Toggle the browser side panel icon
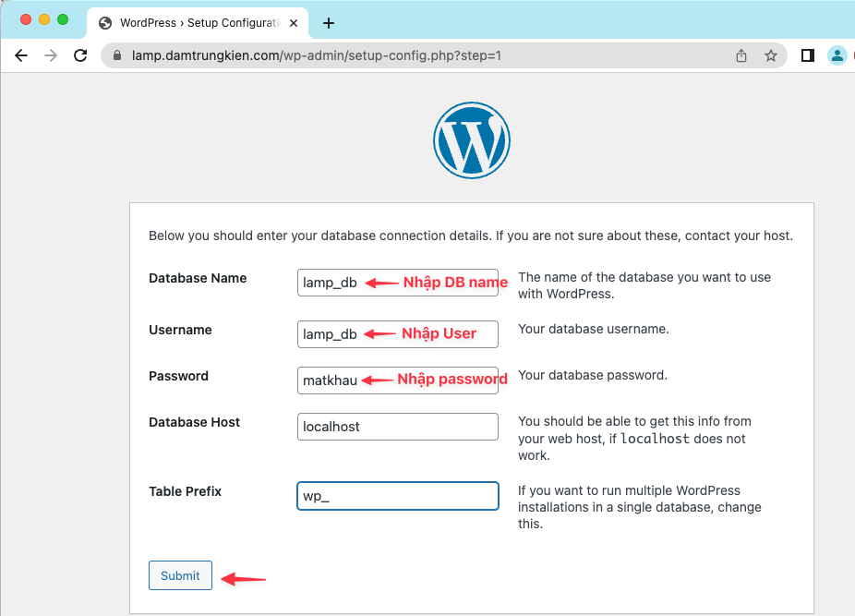The height and width of the screenshot is (616, 855). point(808,55)
